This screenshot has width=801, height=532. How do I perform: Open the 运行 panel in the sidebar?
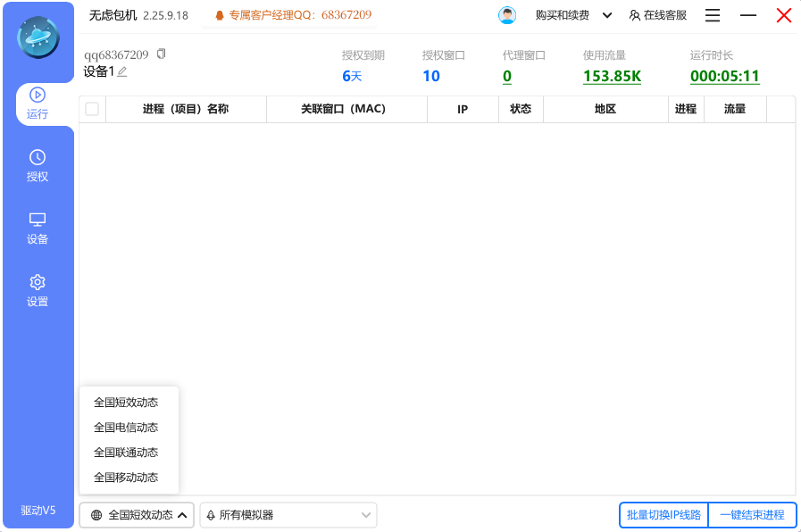(37, 104)
